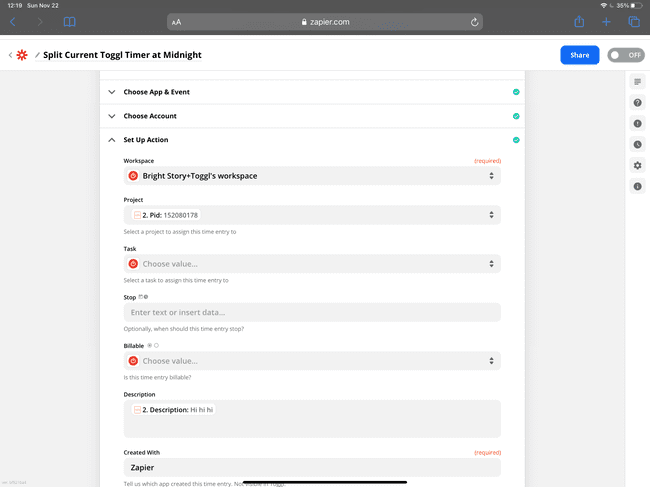Screen dimensions: 650x487
Task: Open the Project dropdown
Action: [x=312, y=215]
